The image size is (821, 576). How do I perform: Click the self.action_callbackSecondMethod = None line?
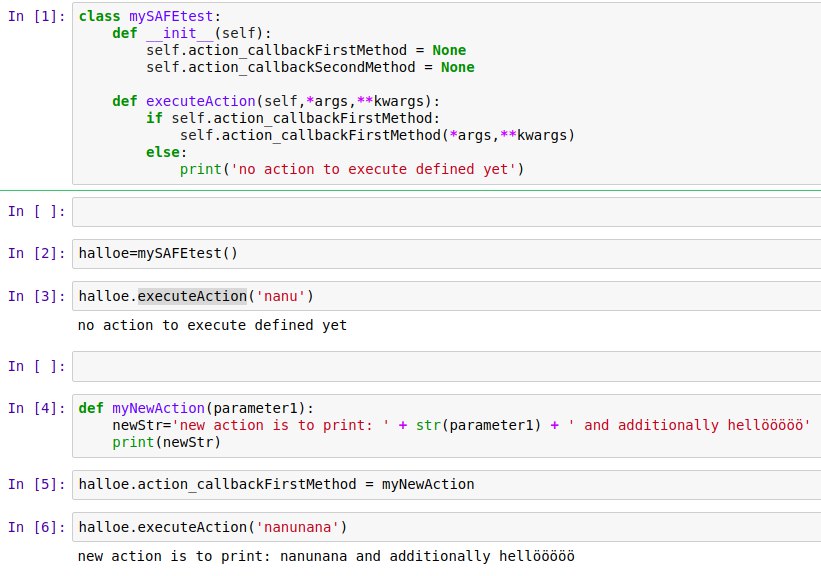click(x=310, y=67)
